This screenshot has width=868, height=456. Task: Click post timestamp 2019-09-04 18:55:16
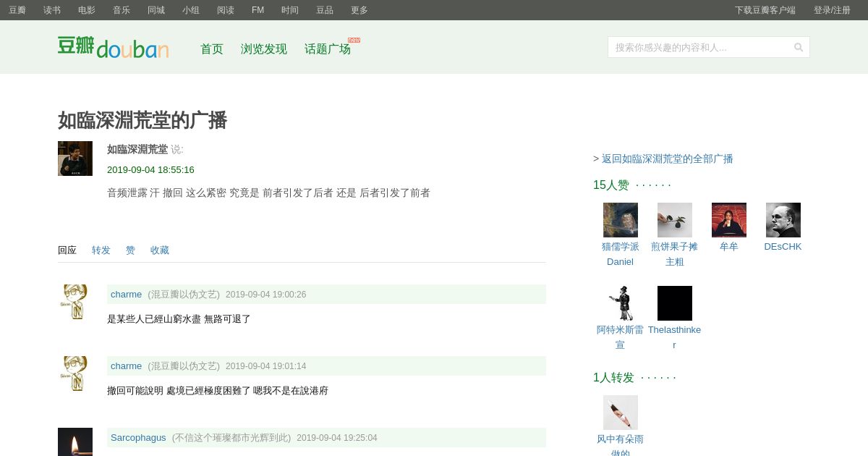pyautogui.click(x=150, y=170)
